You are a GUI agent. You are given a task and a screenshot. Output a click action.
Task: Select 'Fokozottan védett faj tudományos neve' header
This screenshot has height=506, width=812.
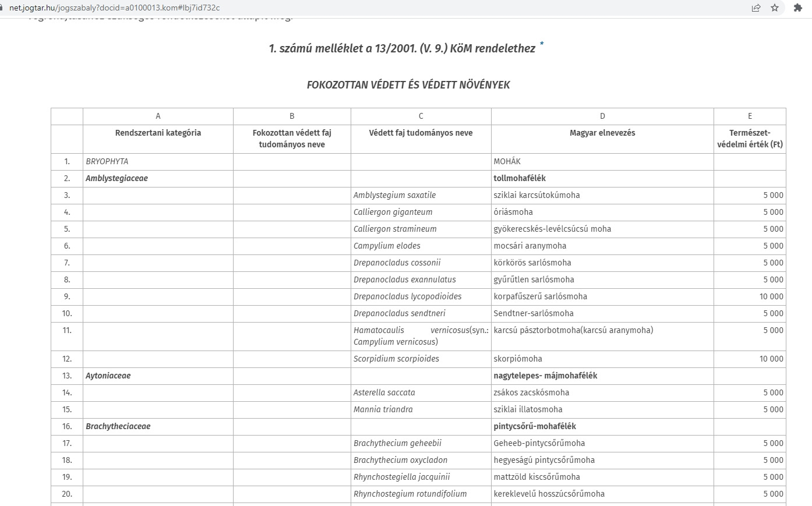coord(292,139)
